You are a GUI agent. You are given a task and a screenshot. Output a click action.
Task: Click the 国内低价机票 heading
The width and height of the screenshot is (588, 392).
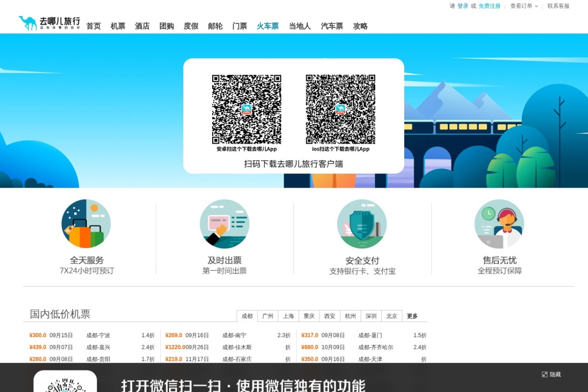(x=60, y=314)
